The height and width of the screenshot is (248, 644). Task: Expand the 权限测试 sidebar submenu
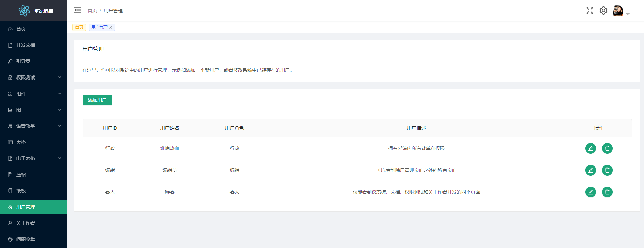click(34, 77)
